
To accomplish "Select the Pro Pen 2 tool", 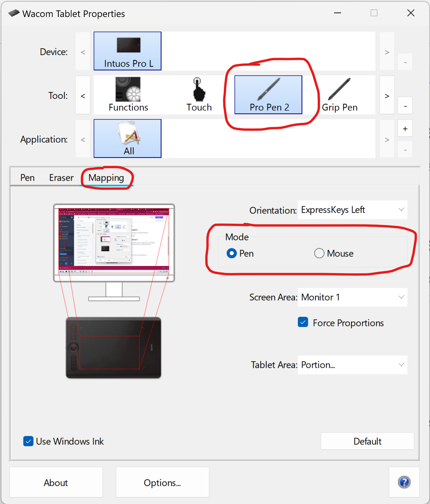I will point(268,95).
